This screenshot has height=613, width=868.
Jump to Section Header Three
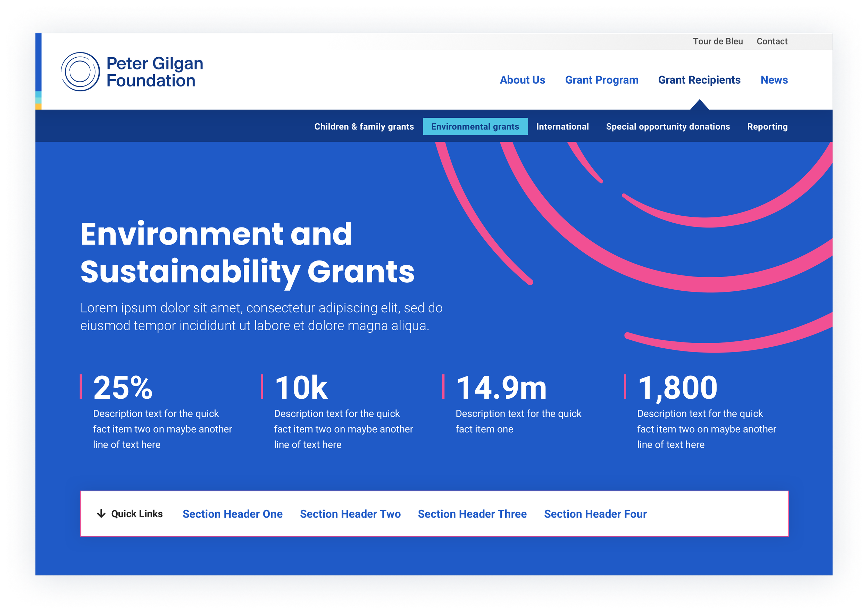472,514
